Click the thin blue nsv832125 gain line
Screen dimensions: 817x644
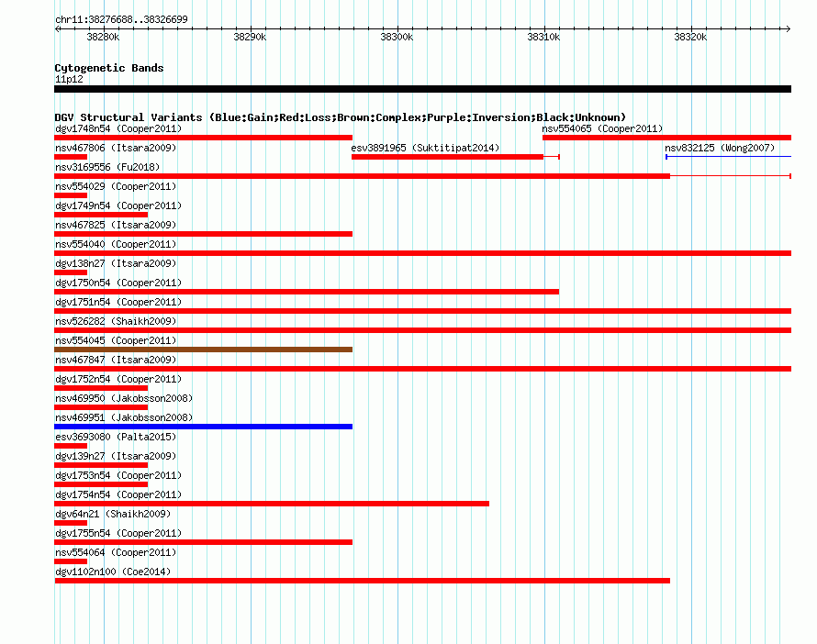pyautogui.click(x=729, y=157)
